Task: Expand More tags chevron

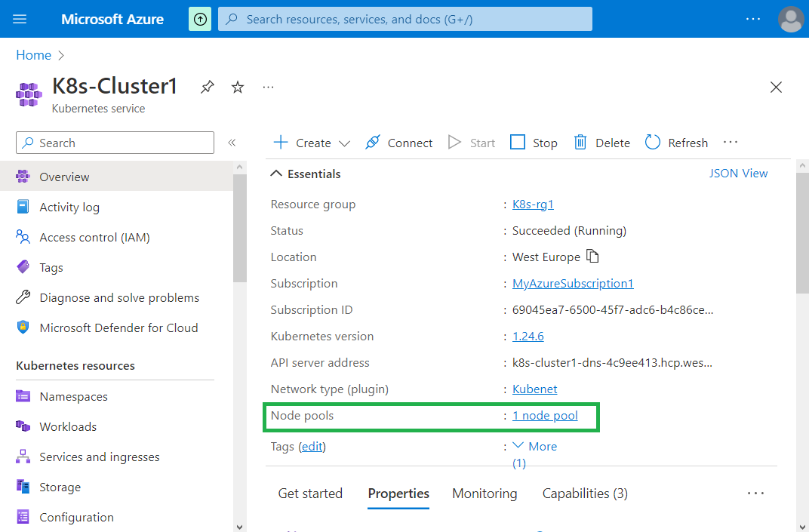Action: (x=518, y=445)
